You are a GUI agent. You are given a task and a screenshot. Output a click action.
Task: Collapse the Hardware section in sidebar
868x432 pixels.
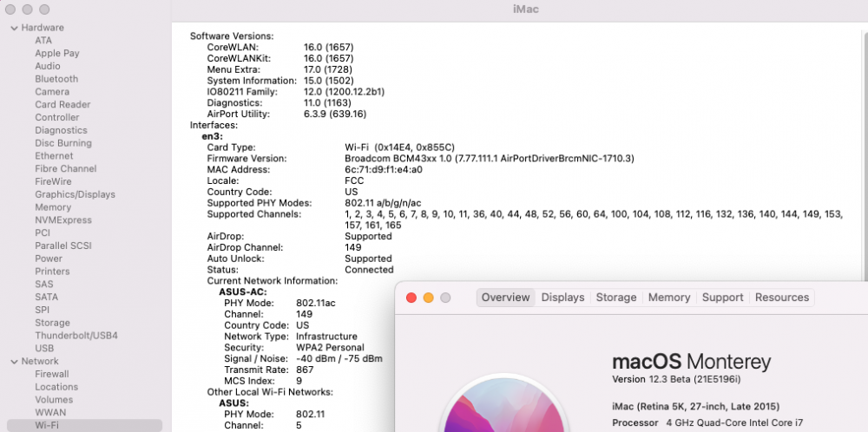[15, 28]
